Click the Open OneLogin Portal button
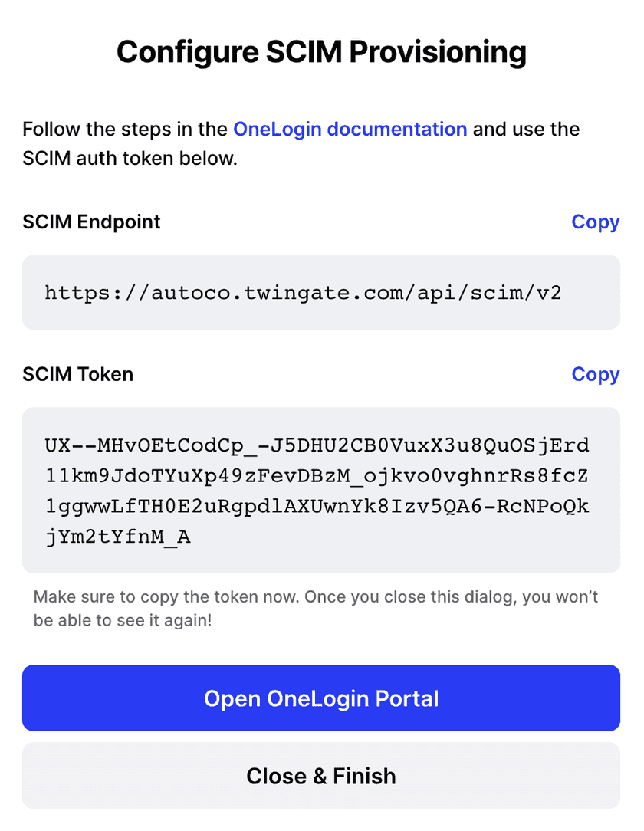644x831 pixels. tap(321, 698)
